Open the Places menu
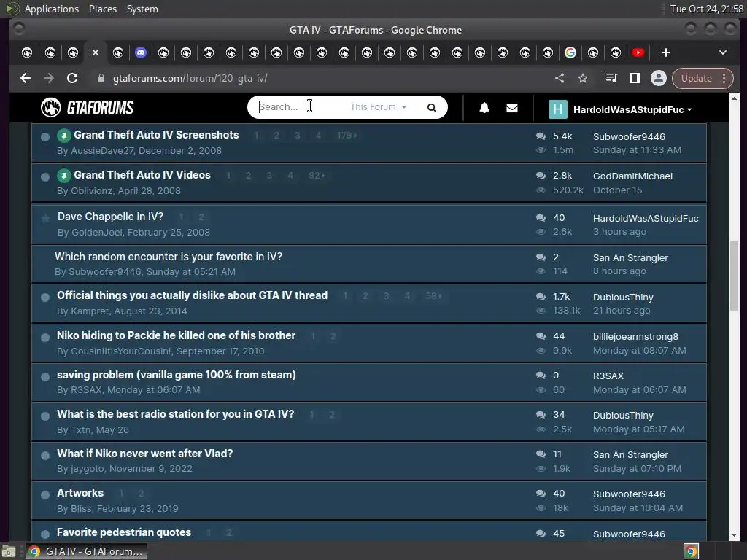Viewport: 747px width, 560px height. click(102, 9)
